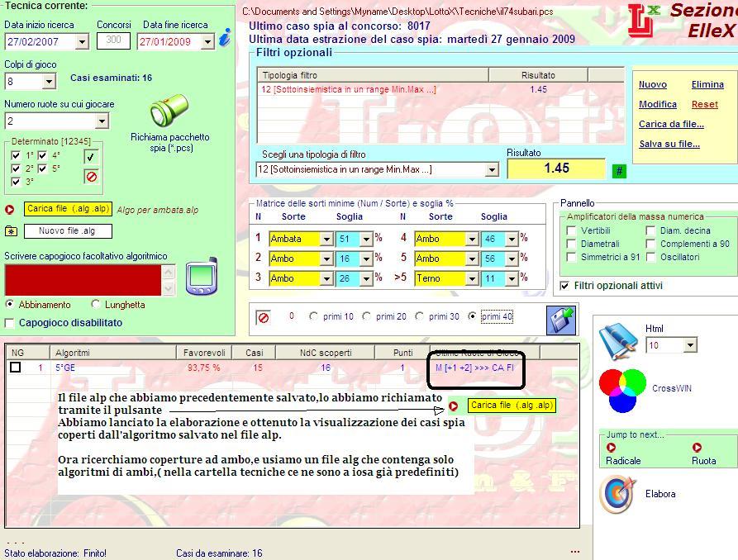Click the Elabora target icon

coord(617,495)
